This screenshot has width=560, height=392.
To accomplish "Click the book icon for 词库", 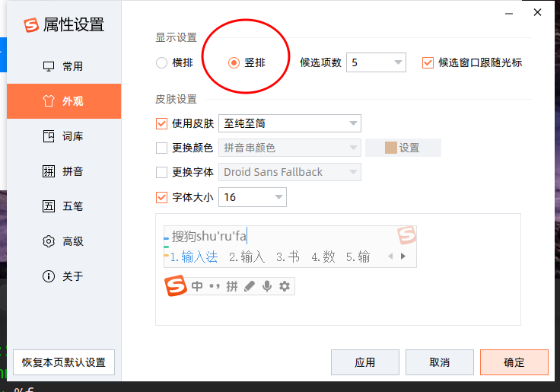I will tap(49, 136).
